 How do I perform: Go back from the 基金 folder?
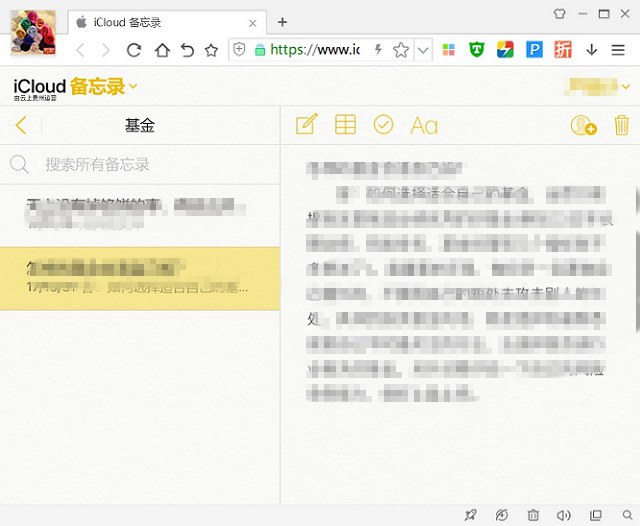click(21, 125)
